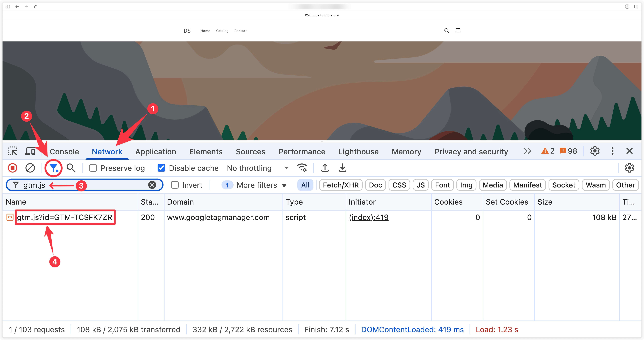Image resolution: width=644 pixels, height=340 pixels.
Task: Filter by Img requests
Action: click(466, 185)
